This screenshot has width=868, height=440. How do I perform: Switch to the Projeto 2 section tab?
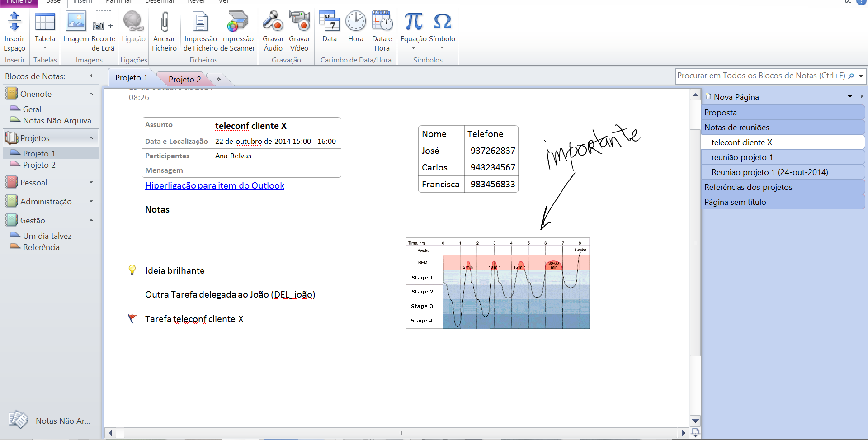tap(184, 80)
